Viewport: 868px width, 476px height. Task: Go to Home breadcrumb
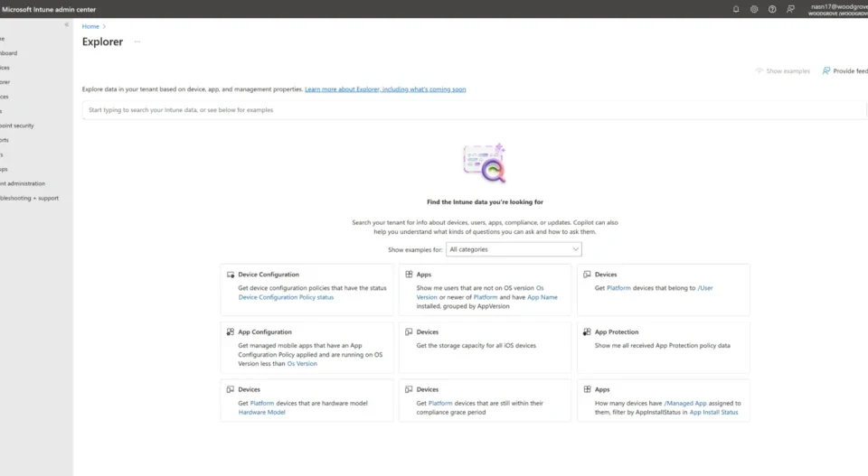pos(90,26)
